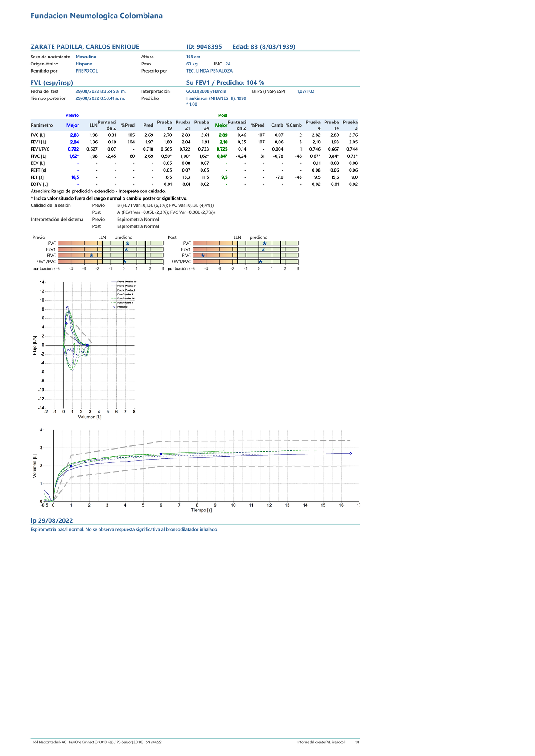Click predicted marker at 6 seconds on volume curve
The width and height of the screenshot is (535, 756).
(161, 454)
